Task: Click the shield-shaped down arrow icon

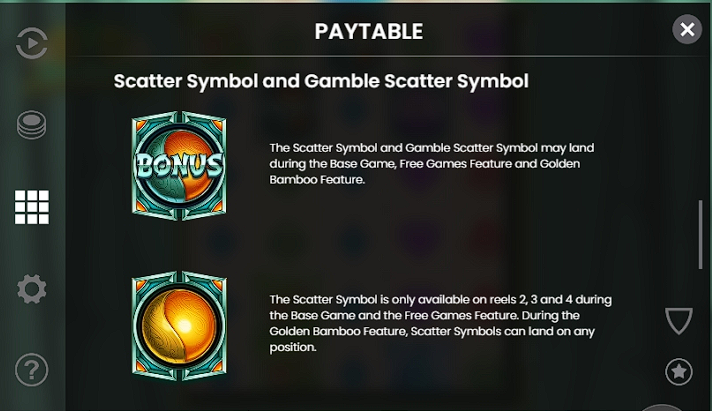Action: 679,321
